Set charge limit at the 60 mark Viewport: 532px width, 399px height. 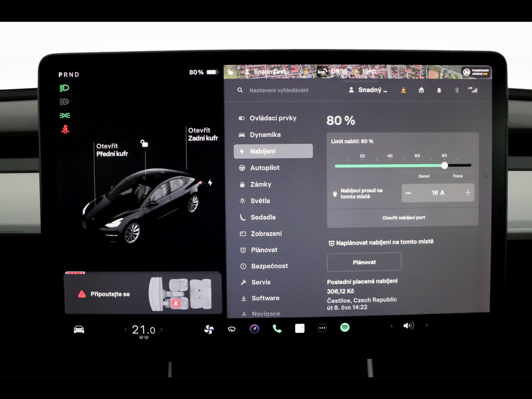click(x=417, y=166)
